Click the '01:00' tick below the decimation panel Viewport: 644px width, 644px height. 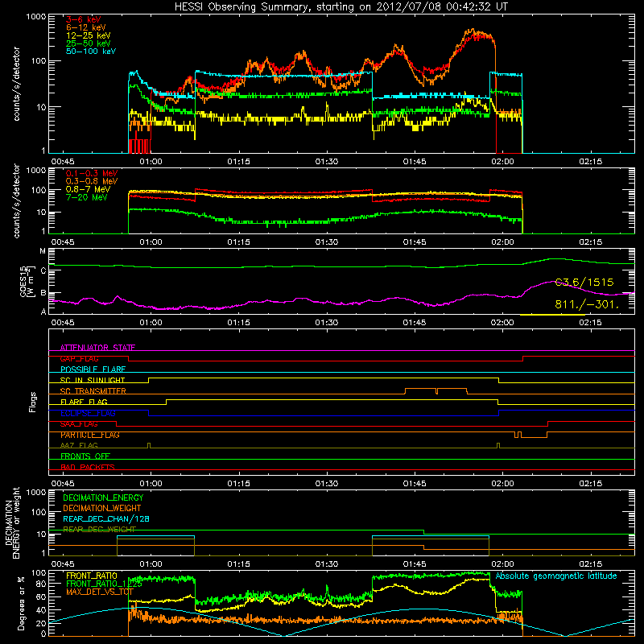pos(151,564)
